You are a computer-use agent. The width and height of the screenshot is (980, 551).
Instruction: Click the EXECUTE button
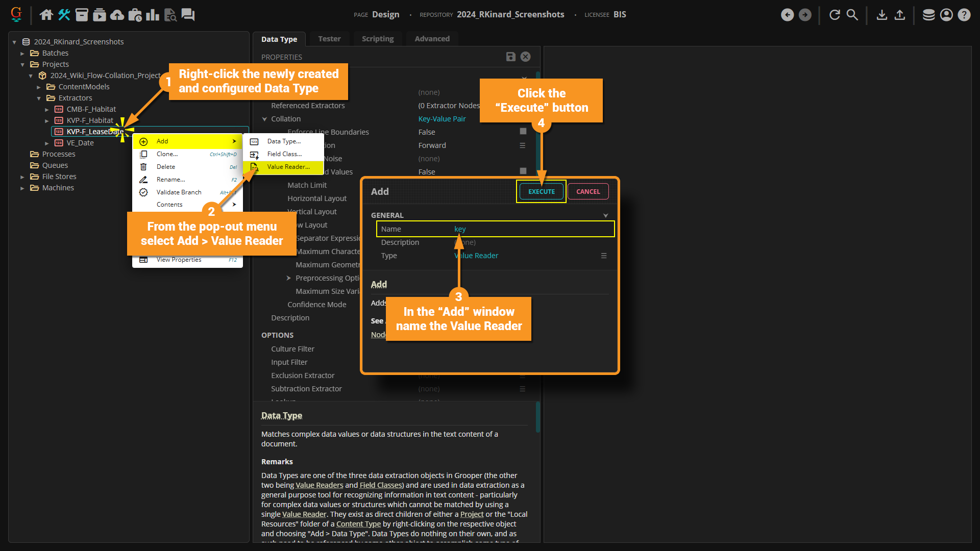pos(541,191)
